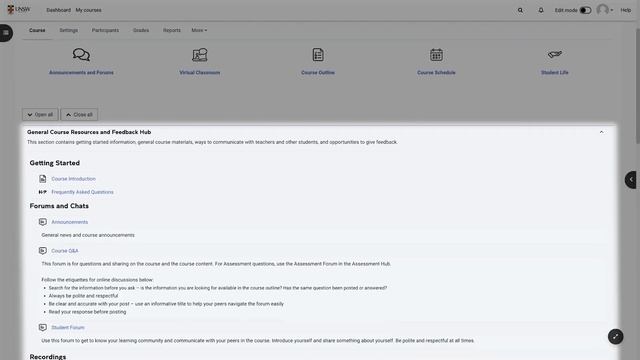Image resolution: width=640 pixels, height=360 pixels.
Task: Click the Student Forum icon
Action: pos(42,327)
